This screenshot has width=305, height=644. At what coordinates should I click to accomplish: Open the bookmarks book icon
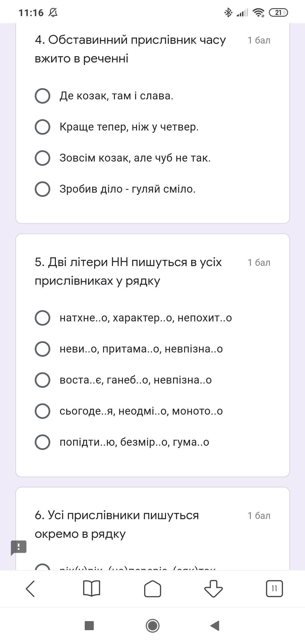click(91, 589)
